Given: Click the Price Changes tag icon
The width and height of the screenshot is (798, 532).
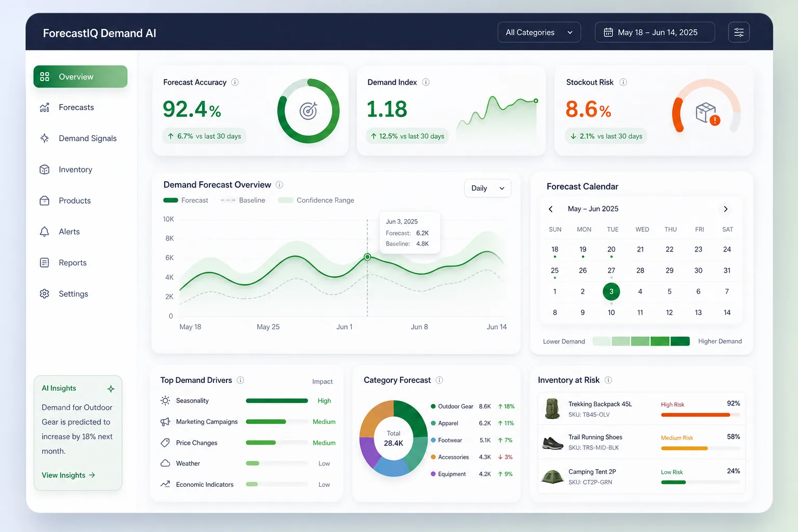Looking at the screenshot, I should point(165,443).
